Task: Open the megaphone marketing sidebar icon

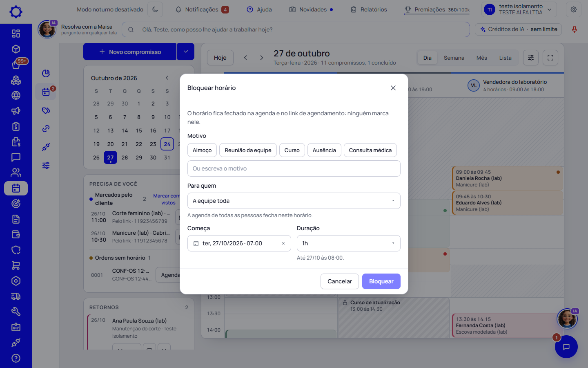Action: point(16,111)
